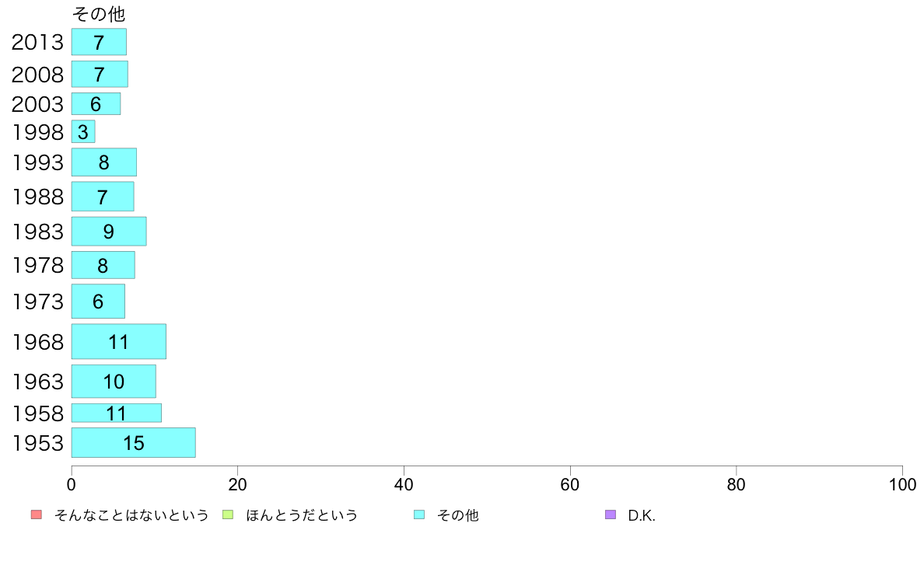924x572 pixels.
Task: Select the 1958 bar showing 11
Action: click(x=117, y=413)
